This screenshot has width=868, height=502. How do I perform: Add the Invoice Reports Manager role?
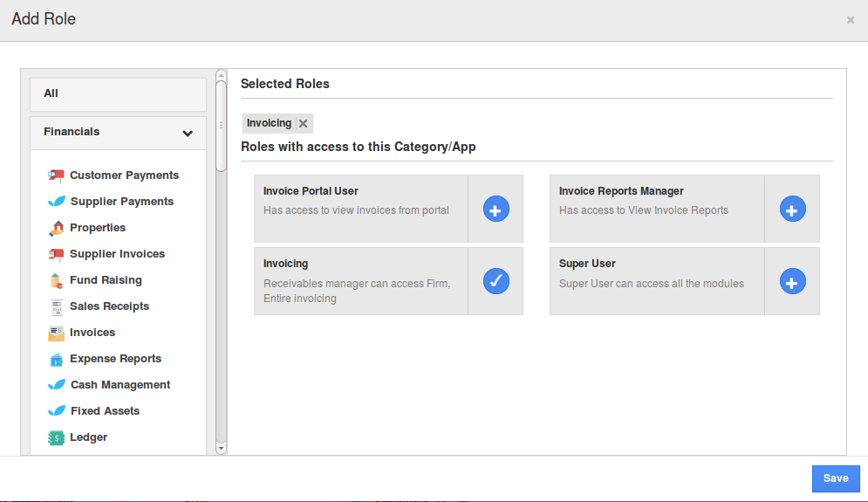point(792,210)
